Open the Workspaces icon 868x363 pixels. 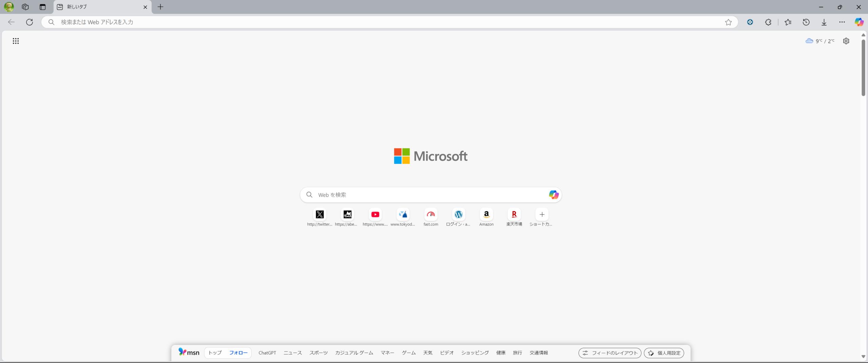25,7
